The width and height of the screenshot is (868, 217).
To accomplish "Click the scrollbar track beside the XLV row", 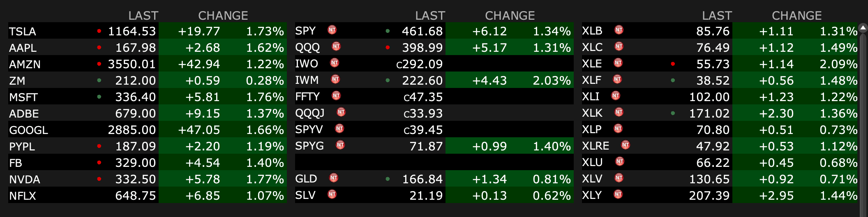I will tap(862, 179).
